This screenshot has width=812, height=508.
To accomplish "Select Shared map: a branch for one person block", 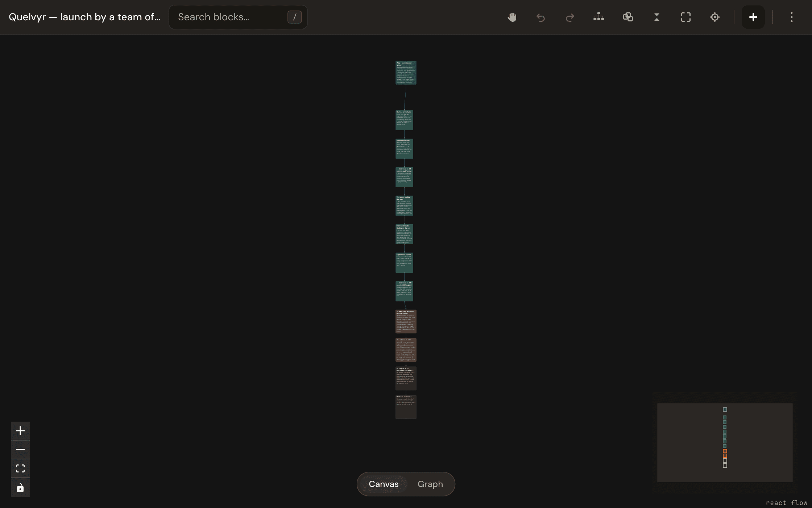I will [406, 321].
